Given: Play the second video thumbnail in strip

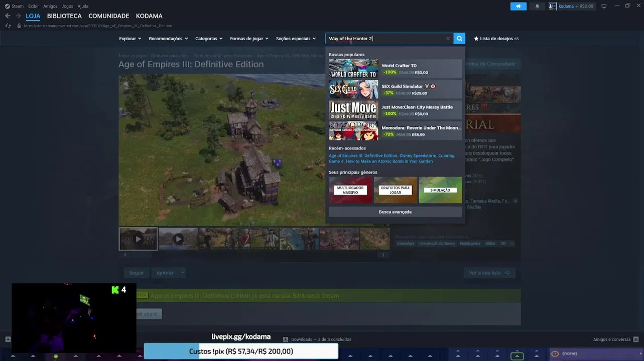Looking at the screenshot, I should coord(178,239).
